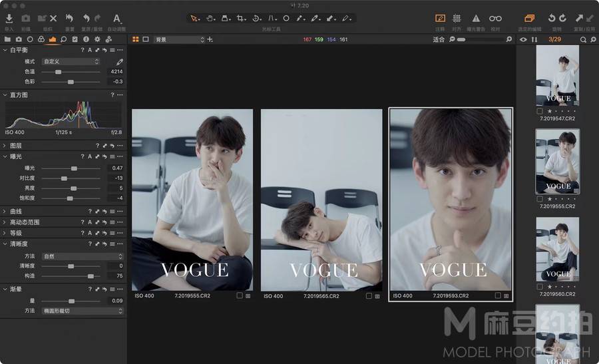
Task: Open the Library folder tool tab
Action: 7,39
